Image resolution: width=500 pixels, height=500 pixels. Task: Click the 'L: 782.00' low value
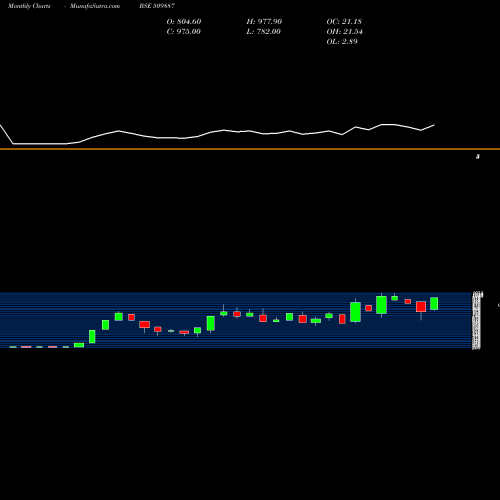tap(264, 31)
